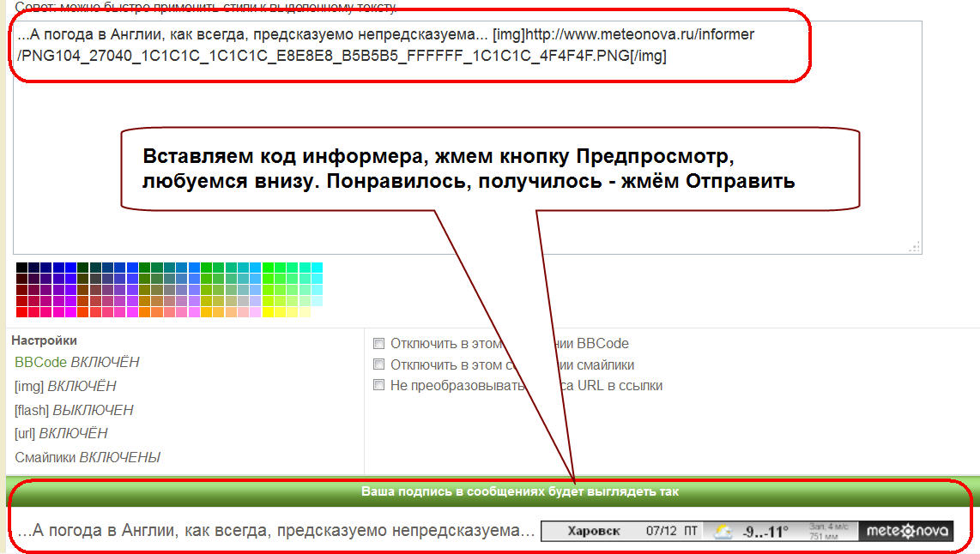The width and height of the screenshot is (980, 554).
Task: Pick the black swatch in palette's top-left corner
Action: [x=22, y=268]
